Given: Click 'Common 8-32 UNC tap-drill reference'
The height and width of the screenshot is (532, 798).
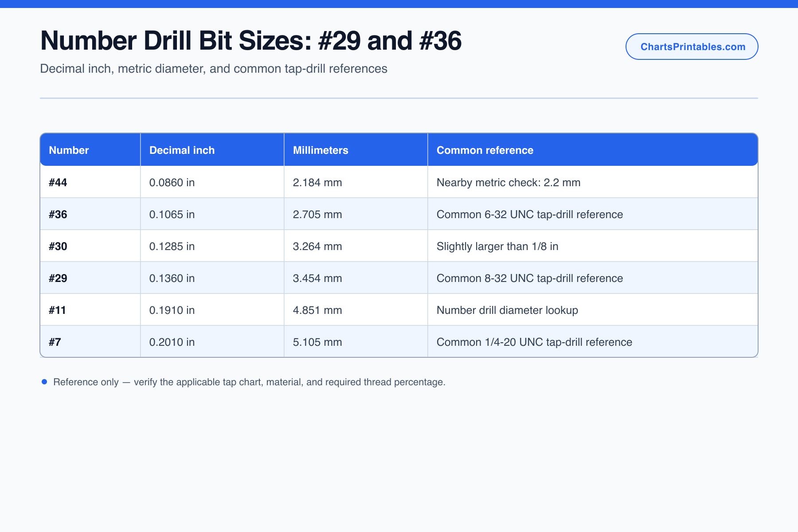Looking at the screenshot, I should coord(530,278).
